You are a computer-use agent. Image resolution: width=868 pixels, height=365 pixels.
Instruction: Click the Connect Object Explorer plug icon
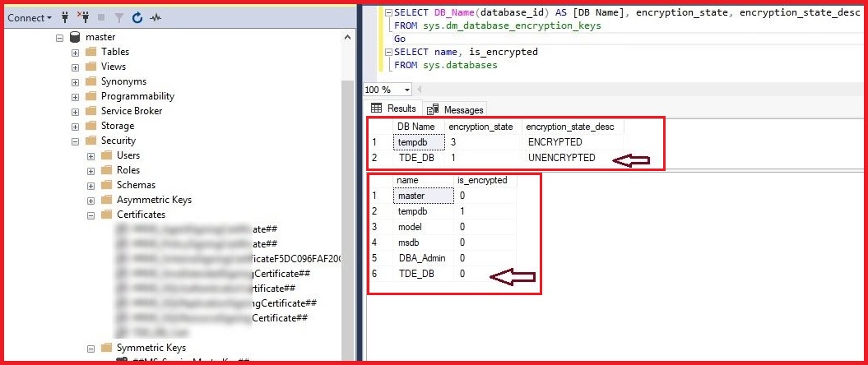tap(65, 18)
